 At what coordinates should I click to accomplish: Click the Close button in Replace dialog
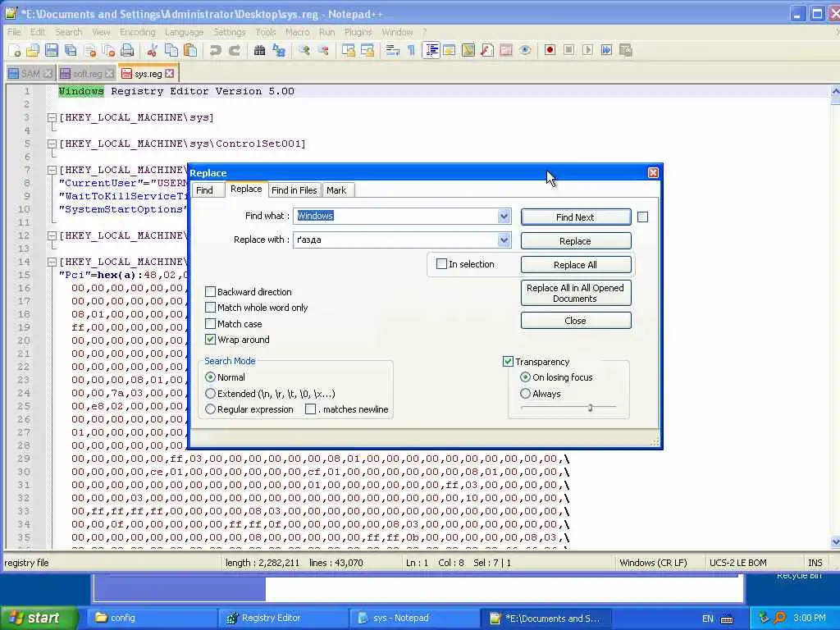(575, 321)
